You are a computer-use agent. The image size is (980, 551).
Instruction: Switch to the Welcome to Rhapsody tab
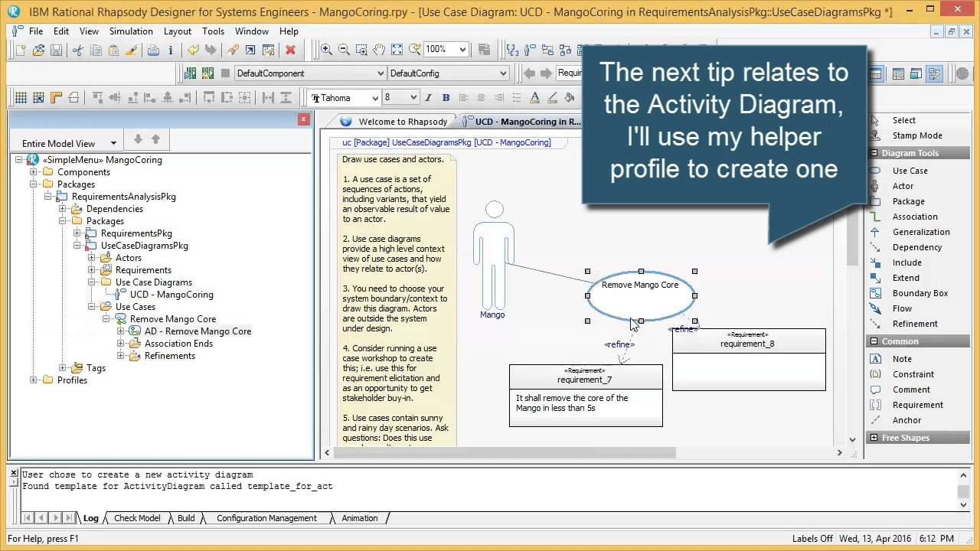(x=394, y=122)
